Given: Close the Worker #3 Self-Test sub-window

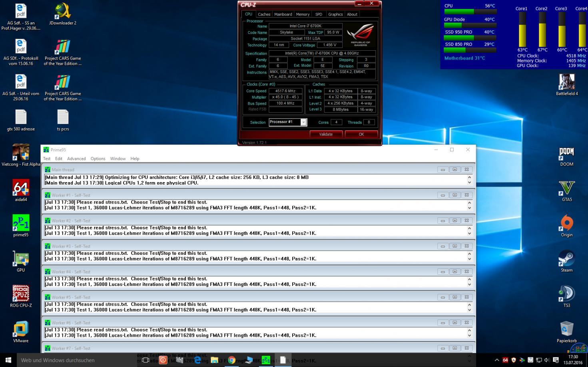Looking at the screenshot, I should click(x=466, y=246).
